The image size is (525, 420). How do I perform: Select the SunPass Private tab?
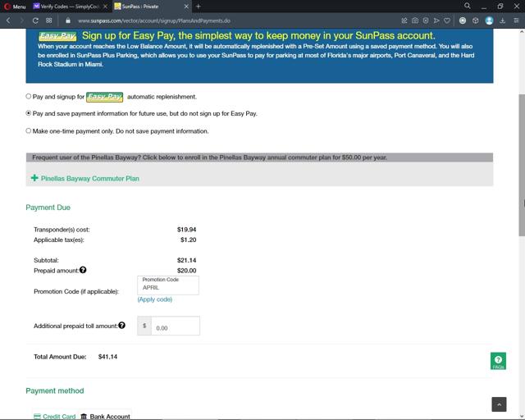[148, 7]
